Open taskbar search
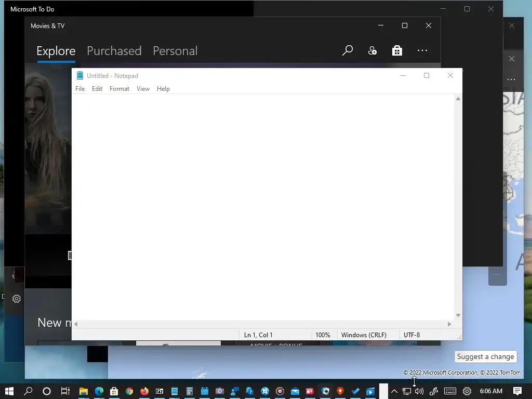 pyautogui.click(x=29, y=391)
